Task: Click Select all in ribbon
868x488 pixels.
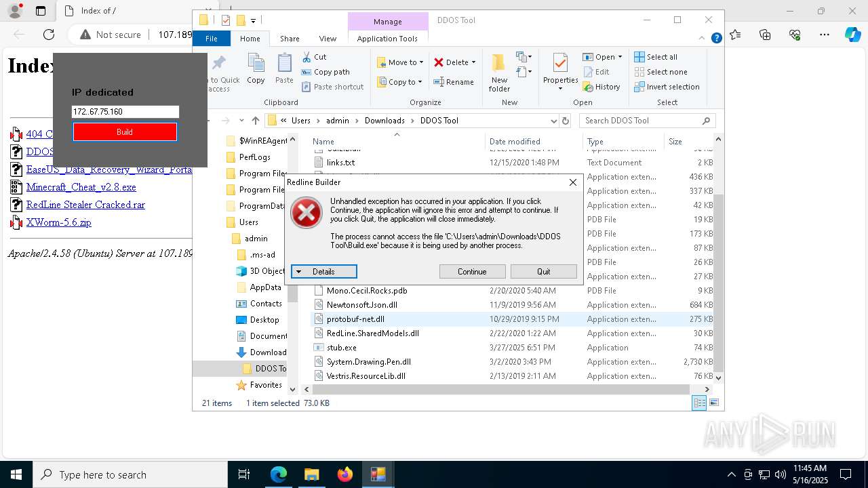Action: [656, 57]
